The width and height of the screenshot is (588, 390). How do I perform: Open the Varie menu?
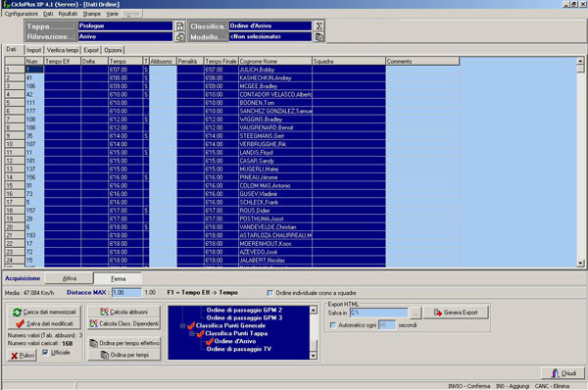point(112,14)
